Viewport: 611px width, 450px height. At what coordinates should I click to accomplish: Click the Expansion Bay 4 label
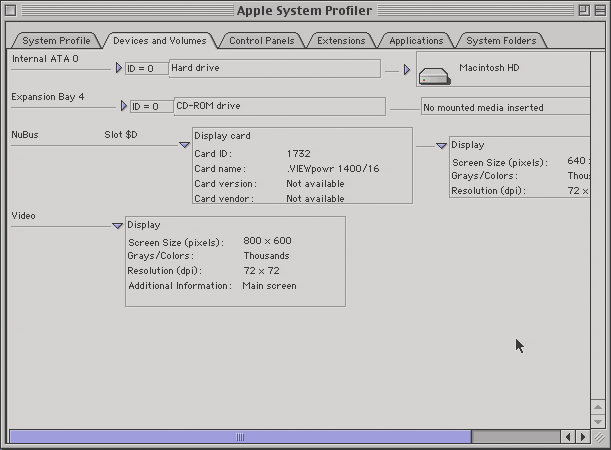pos(48,97)
